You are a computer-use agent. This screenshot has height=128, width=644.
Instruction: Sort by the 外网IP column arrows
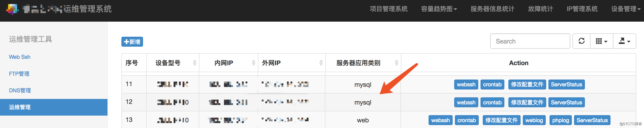click(321, 63)
